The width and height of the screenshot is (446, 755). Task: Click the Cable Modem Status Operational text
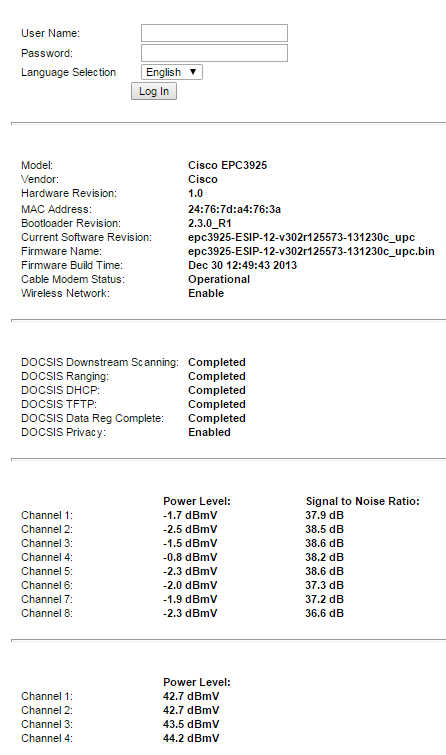[219, 279]
